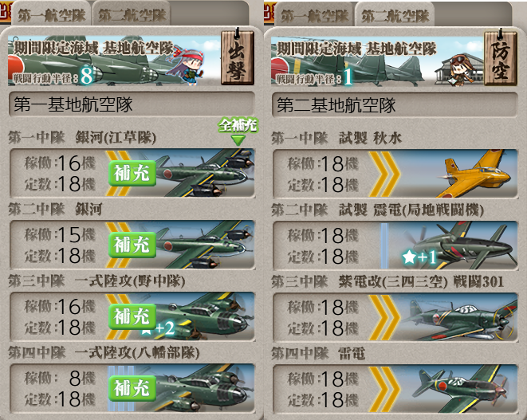Screen dimensions: 527x420
Task: Click 補充 for 銀河 second squadron
Action: pyautogui.click(x=132, y=245)
